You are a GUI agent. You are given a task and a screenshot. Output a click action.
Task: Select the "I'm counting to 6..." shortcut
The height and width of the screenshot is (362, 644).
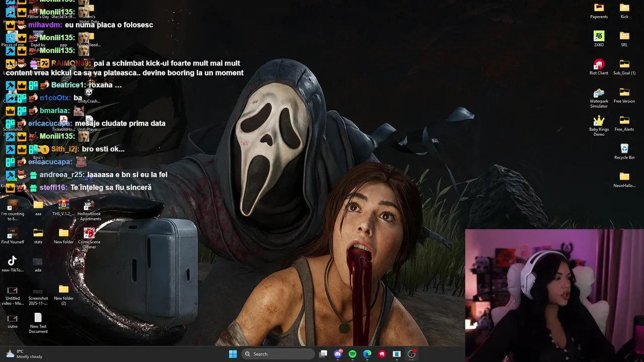pyautogui.click(x=13, y=210)
